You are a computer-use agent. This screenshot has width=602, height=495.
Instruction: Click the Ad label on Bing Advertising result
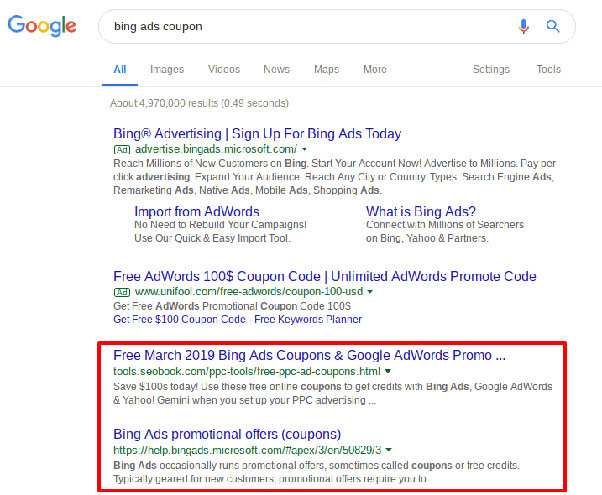122,149
